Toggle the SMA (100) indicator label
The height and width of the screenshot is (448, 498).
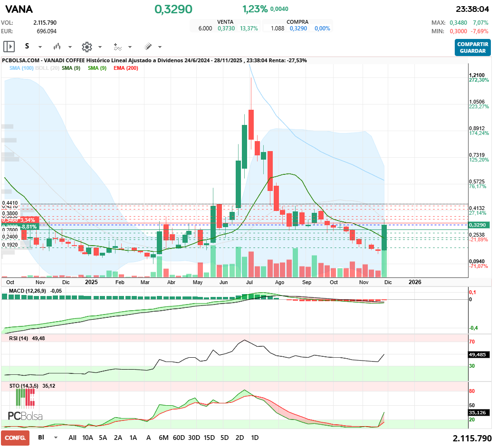[21, 68]
